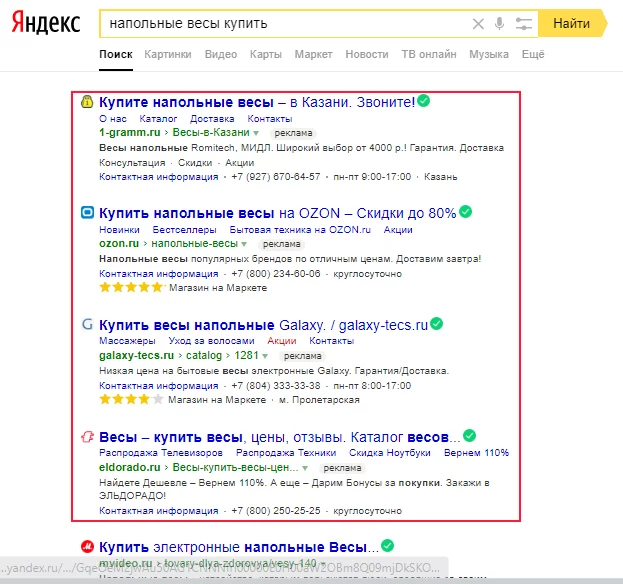Click Контакты sitelink under 1-gramm result
Viewport: 623px width, 584px height.
coord(270,118)
